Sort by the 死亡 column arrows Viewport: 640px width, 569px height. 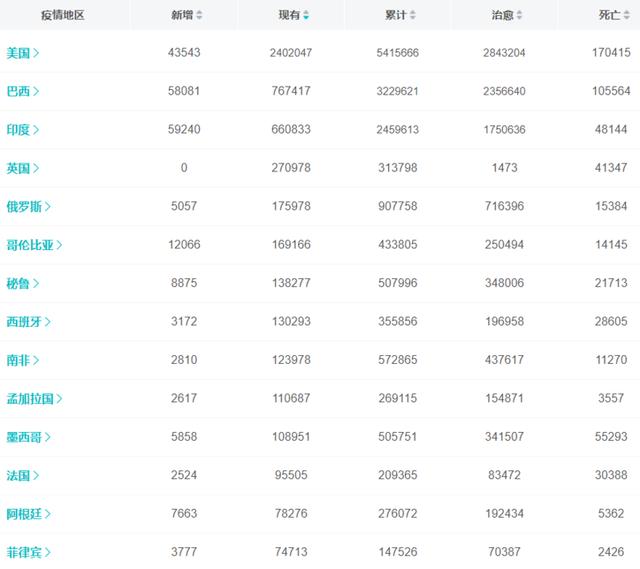point(627,16)
